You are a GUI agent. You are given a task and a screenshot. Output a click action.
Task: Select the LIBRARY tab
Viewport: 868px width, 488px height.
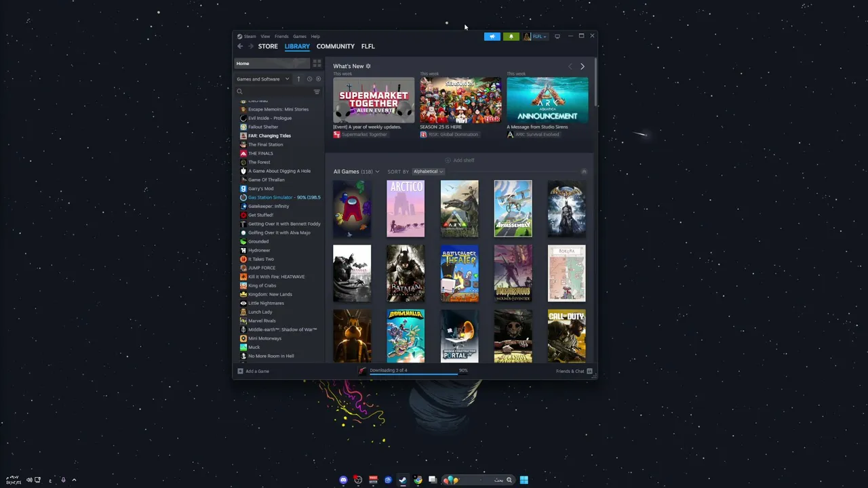(x=297, y=46)
